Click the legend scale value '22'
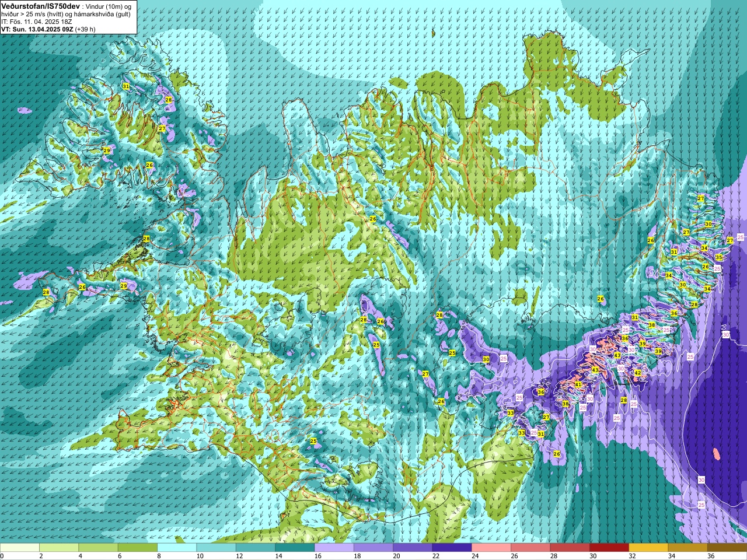The image size is (747, 560). (435, 556)
